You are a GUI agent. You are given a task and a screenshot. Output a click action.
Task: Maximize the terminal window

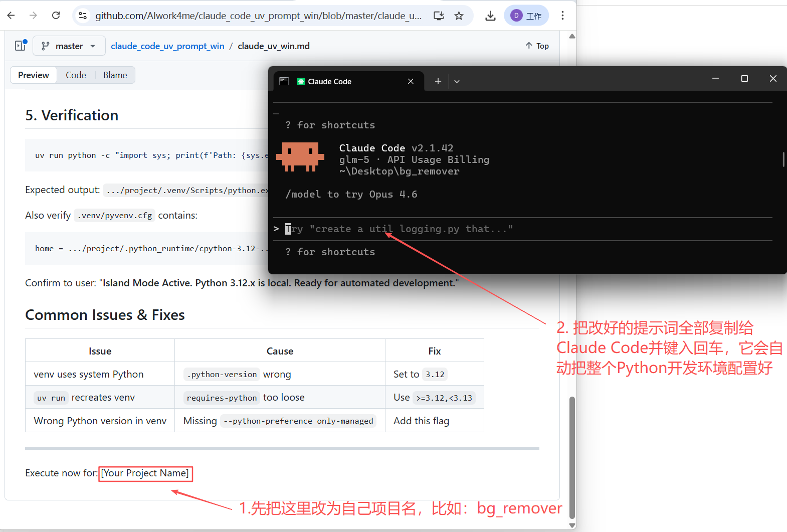[744, 79]
